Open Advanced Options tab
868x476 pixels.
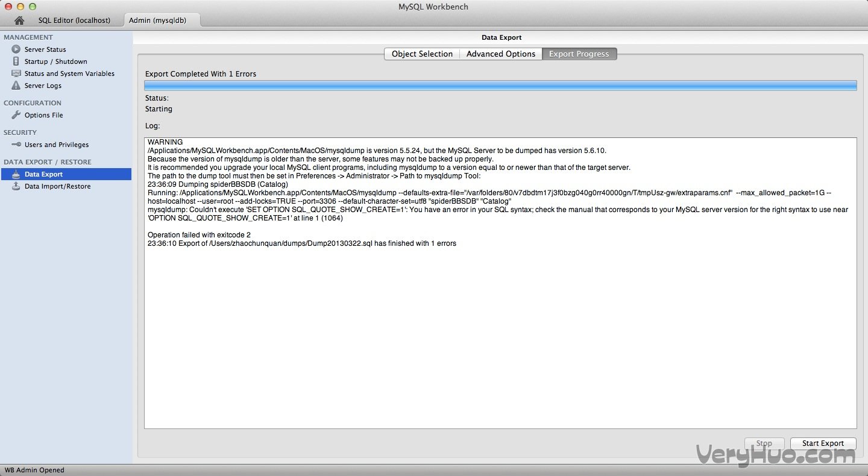coord(500,54)
